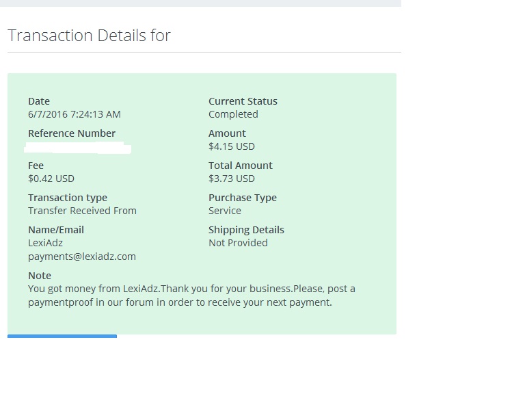
Task: Click the Total Amount label
Action: coord(241,166)
